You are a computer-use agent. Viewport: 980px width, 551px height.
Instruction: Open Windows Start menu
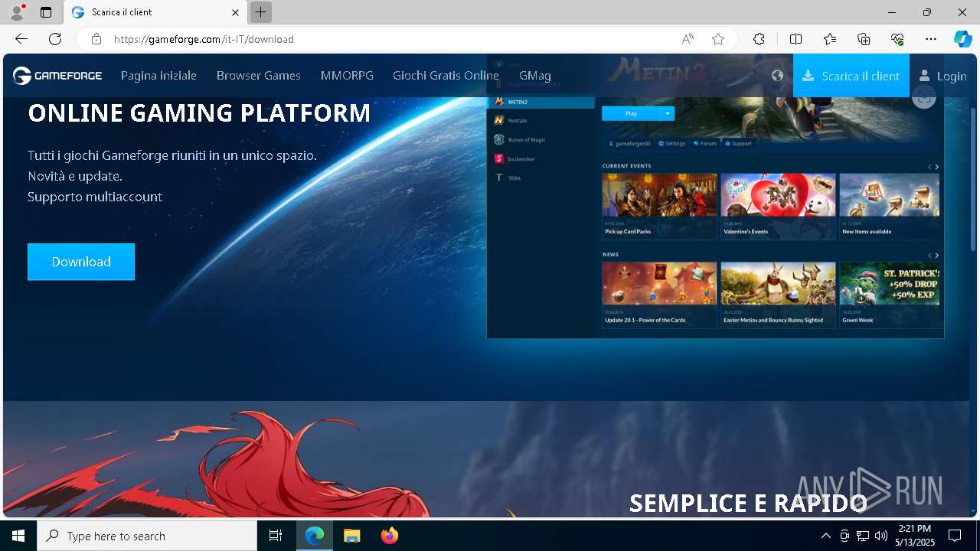[x=18, y=536]
